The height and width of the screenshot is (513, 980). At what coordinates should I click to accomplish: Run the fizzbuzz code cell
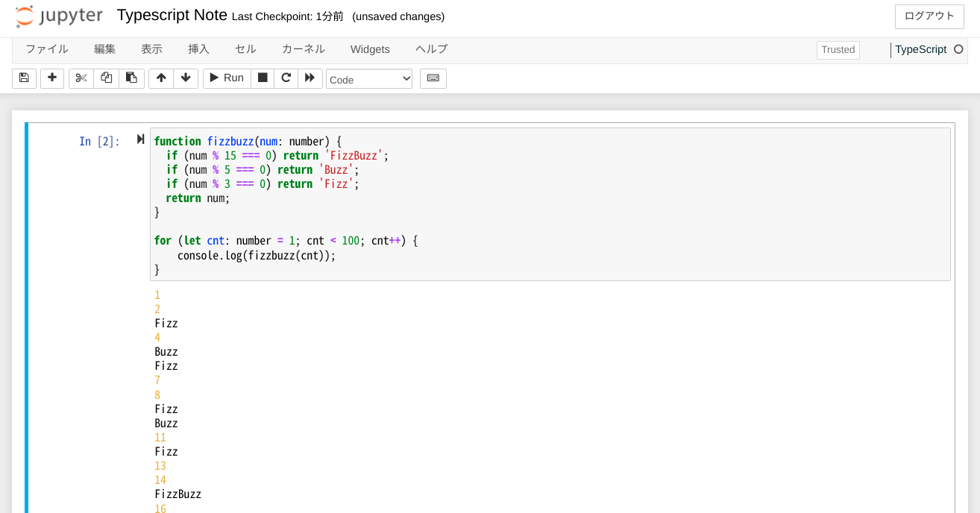pos(226,78)
